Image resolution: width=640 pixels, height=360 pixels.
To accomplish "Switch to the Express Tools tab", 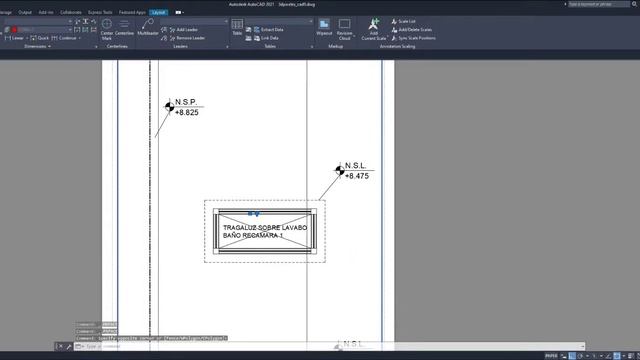I will pyautogui.click(x=100, y=12).
